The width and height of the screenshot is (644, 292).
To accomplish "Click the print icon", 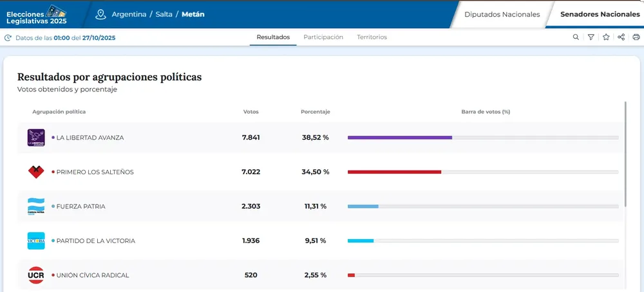I will [636, 37].
